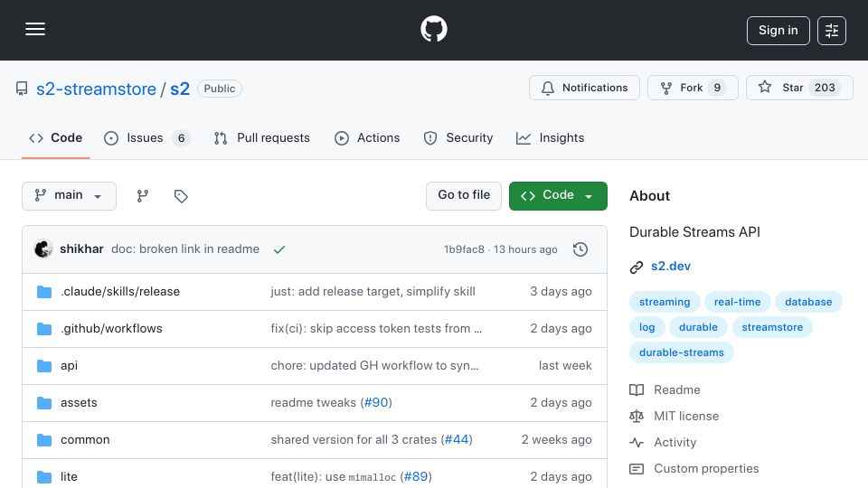
Task: Open appearance settings sliders icon
Action: pyautogui.click(x=832, y=31)
